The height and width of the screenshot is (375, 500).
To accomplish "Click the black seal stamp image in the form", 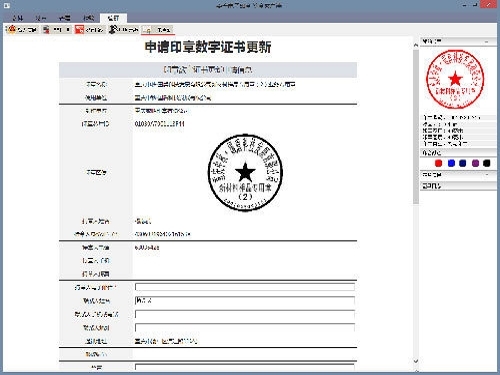I will (245, 172).
